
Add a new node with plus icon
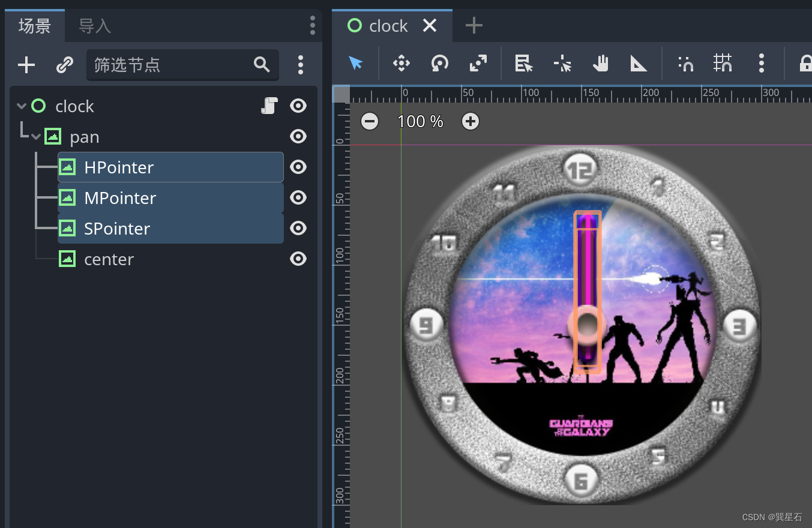(26, 65)
